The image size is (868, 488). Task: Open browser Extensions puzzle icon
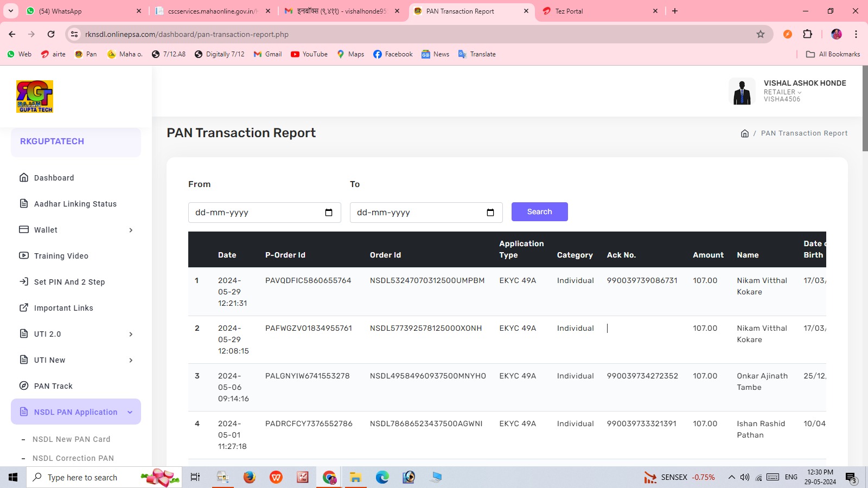807,34
